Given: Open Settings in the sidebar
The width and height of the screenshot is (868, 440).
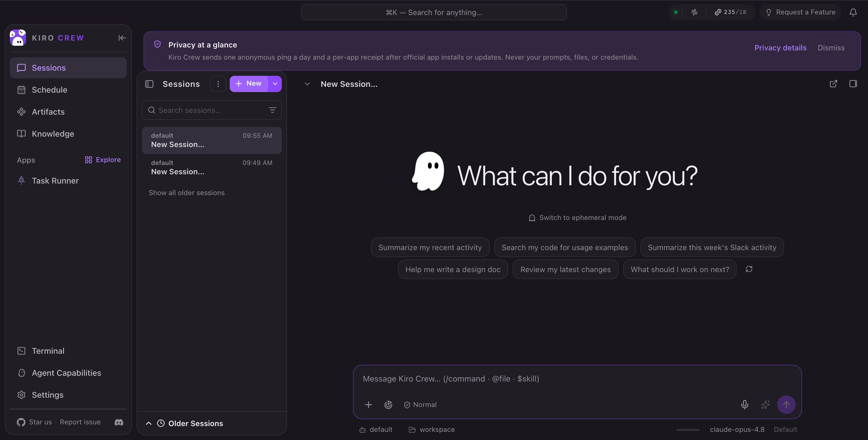Looking at the screenshot, I should pos(68,395).
